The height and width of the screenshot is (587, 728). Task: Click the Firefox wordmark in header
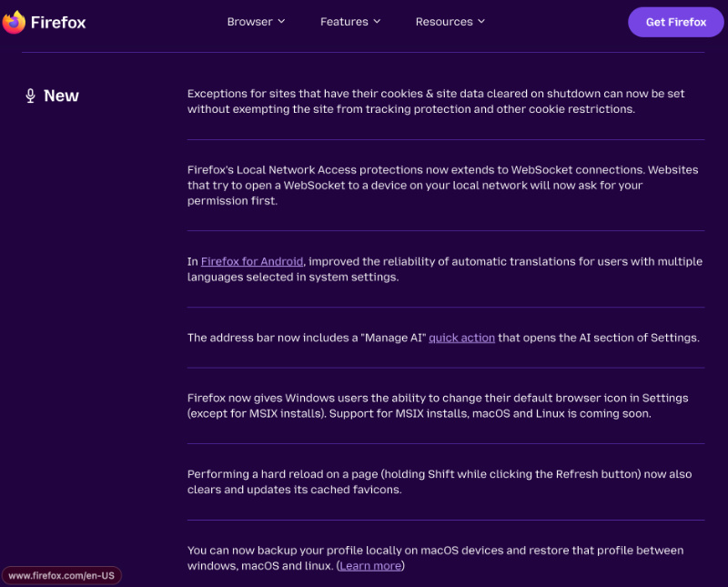point(58,22)
